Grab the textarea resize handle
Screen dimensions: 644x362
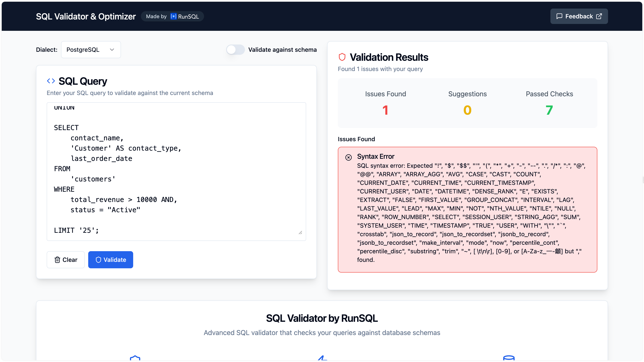[301, 232]
